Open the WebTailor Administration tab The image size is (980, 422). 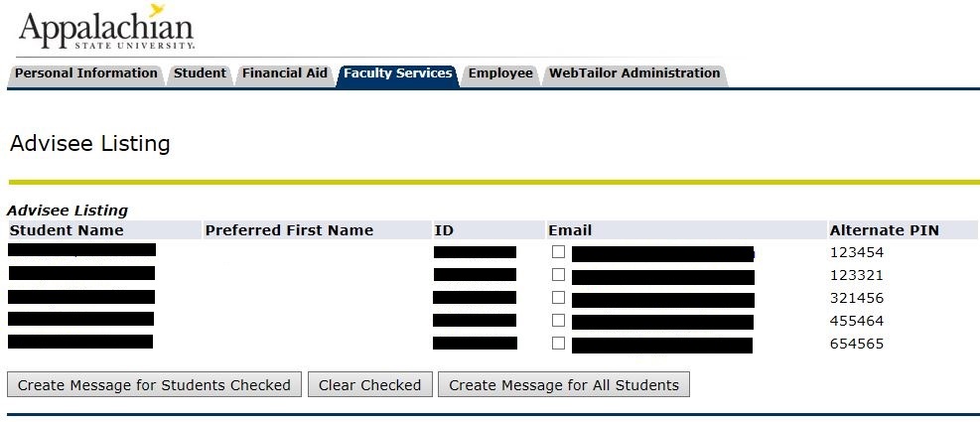(634, 73)
